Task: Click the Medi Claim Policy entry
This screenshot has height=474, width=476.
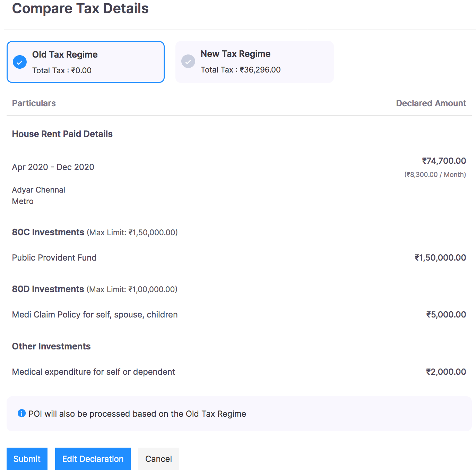Action: 95,314
